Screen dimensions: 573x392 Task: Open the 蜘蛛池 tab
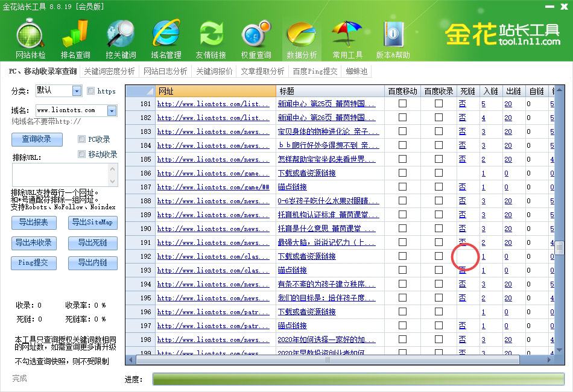(x=355, y=71)
